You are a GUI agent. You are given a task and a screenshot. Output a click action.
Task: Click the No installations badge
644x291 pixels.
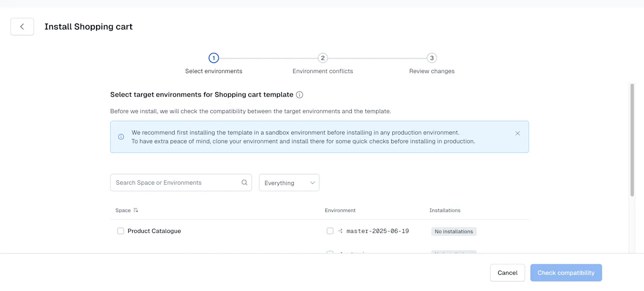[454, 231]
